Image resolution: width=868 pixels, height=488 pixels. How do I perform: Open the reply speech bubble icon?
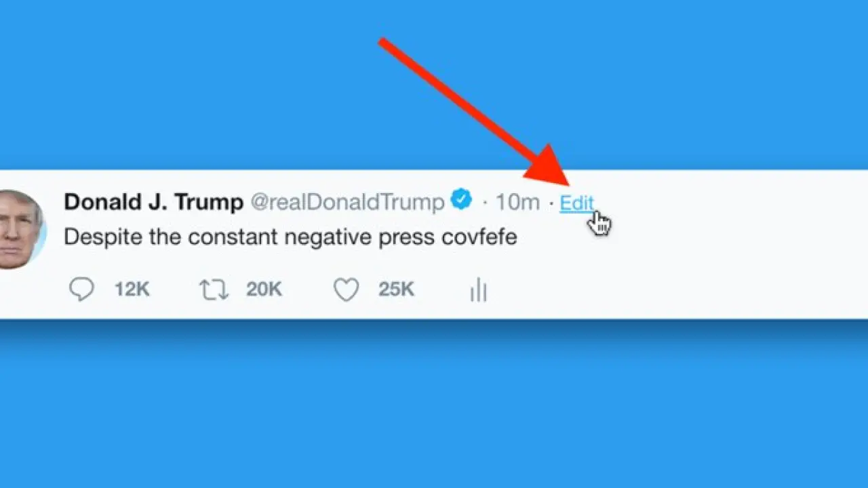coord(81,289)
